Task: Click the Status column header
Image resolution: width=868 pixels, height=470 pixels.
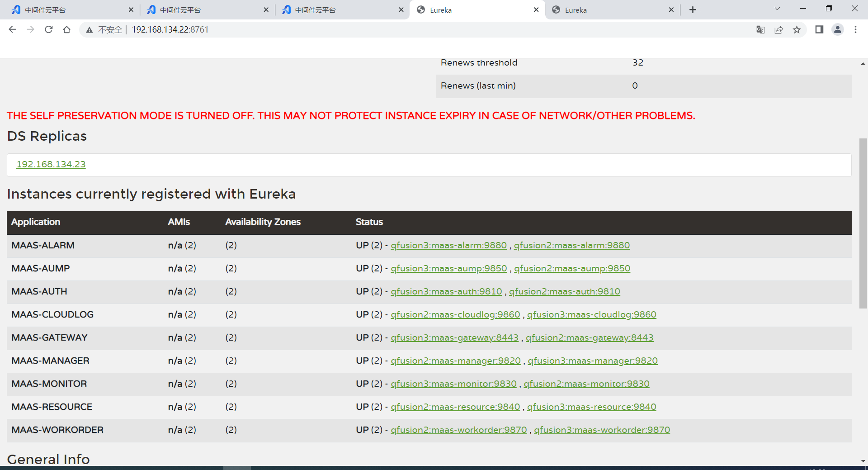Action: (369, 222)
